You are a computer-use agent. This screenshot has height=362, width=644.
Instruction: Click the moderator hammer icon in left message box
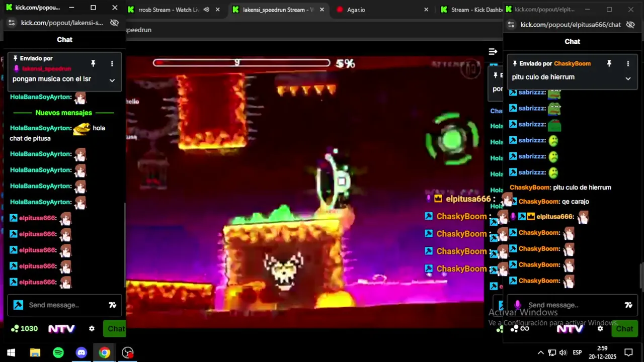click(18, 305)
